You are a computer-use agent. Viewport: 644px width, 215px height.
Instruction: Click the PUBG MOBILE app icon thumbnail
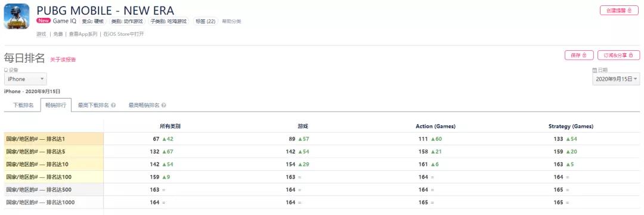pyautogui.click(x=17, y=16)
